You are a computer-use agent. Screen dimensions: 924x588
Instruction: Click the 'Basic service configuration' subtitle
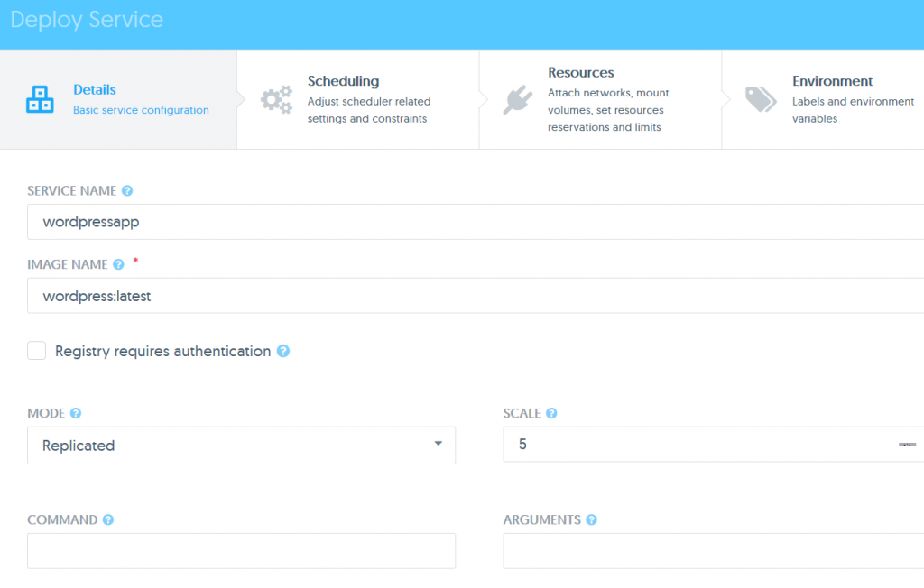[x=141, y=110]
